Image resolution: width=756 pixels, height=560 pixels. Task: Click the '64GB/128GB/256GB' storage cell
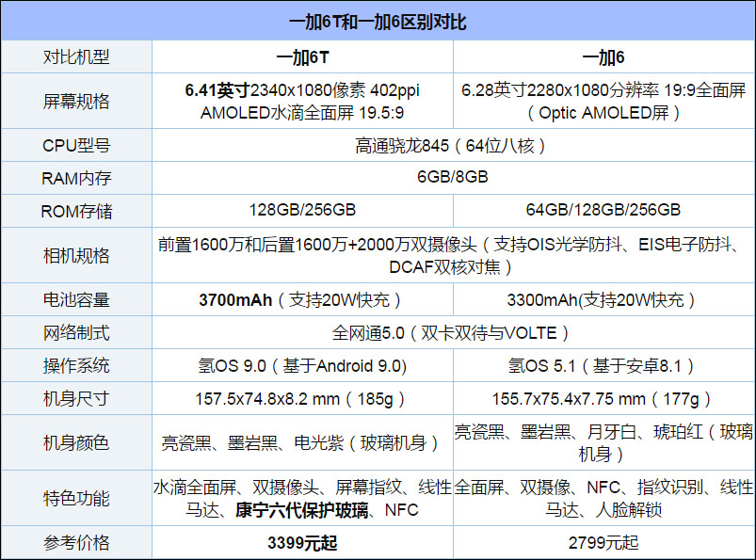tap(603, 210)
